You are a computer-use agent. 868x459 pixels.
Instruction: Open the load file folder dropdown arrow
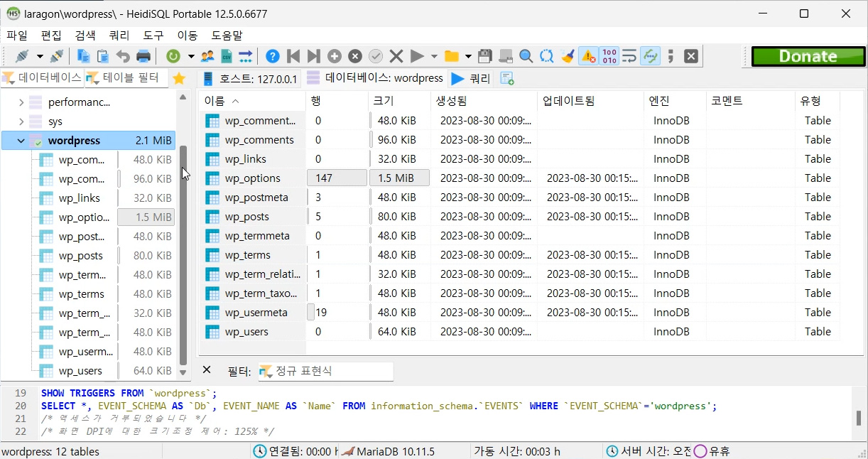[468, 56]
